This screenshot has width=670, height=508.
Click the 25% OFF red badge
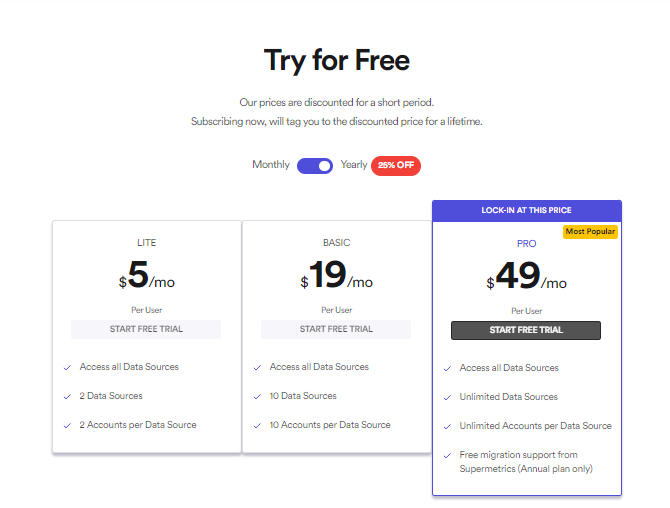pos(396,166)
